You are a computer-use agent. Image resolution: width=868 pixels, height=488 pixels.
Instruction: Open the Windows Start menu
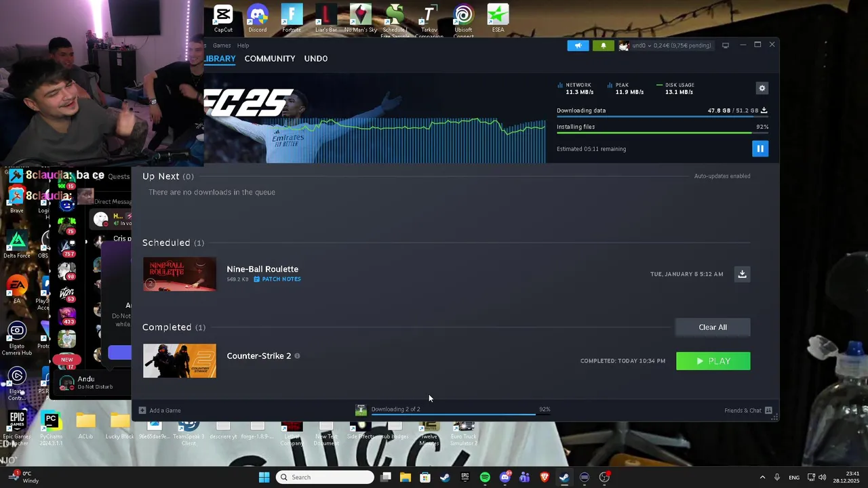pos(264,477)
